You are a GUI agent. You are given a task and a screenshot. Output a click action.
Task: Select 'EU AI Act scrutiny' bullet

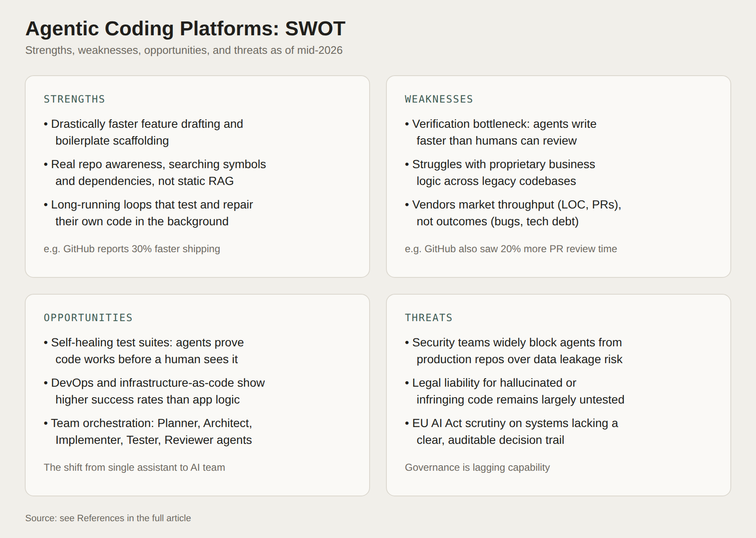[x=511, y=432]
